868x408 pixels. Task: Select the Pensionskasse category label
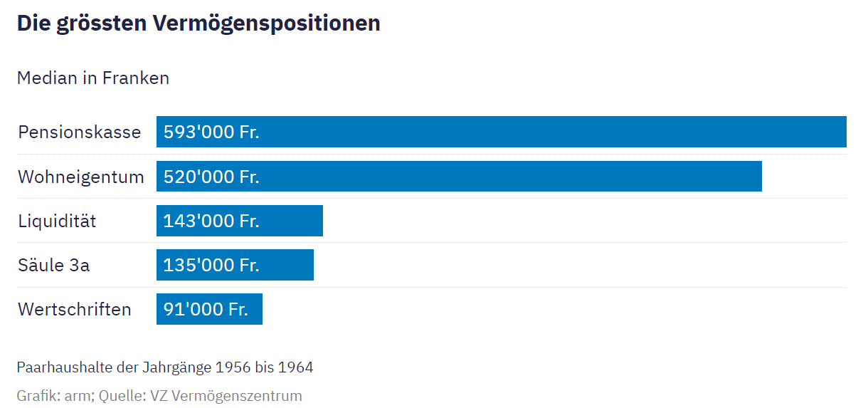[x=80, y=132]
